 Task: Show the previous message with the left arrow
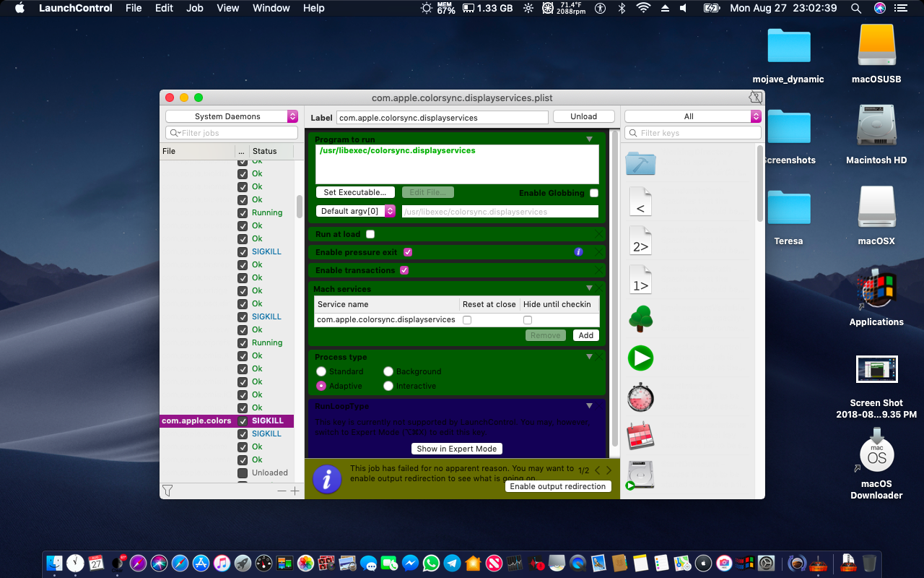click(x=598, y=470)
